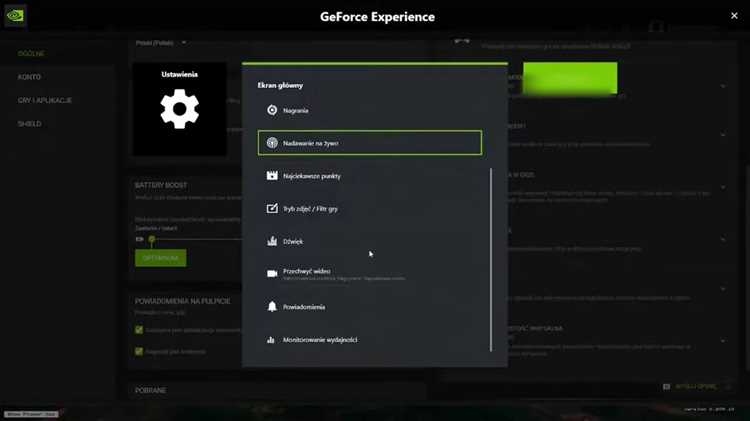Click the NVIDIA logo in top-left corner
Screen dimensions: 750x421
(15, 16)
